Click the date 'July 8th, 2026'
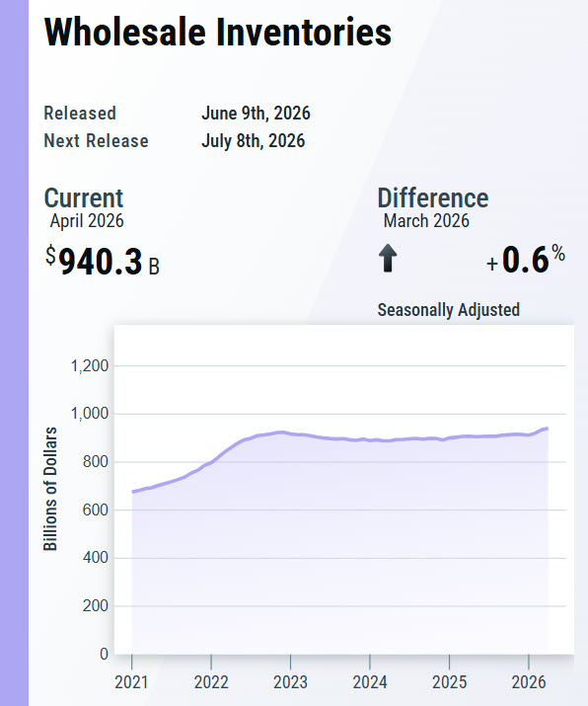588x706 pixels. 253,141
